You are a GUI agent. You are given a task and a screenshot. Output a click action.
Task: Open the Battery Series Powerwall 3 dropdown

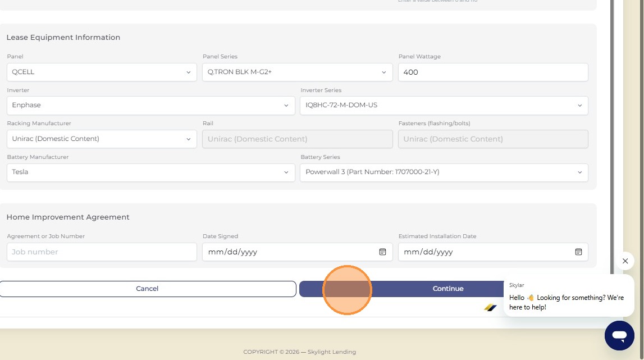click(x=444, y=172)
